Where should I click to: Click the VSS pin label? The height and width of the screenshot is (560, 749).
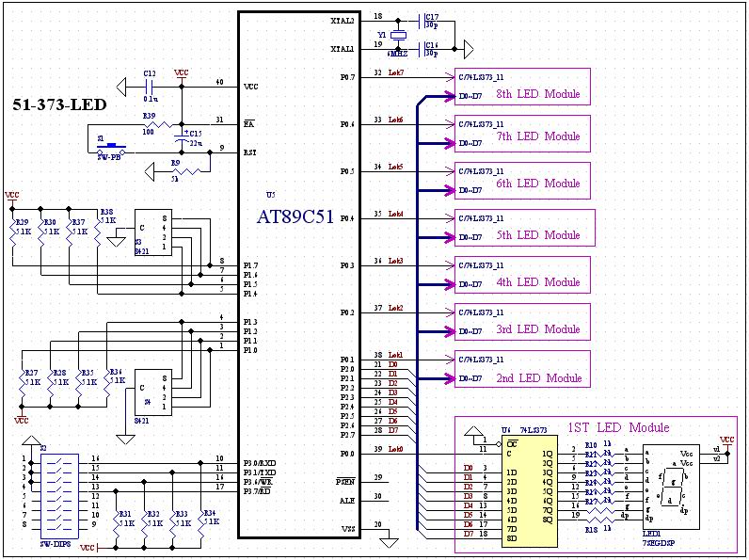[348, 529]
